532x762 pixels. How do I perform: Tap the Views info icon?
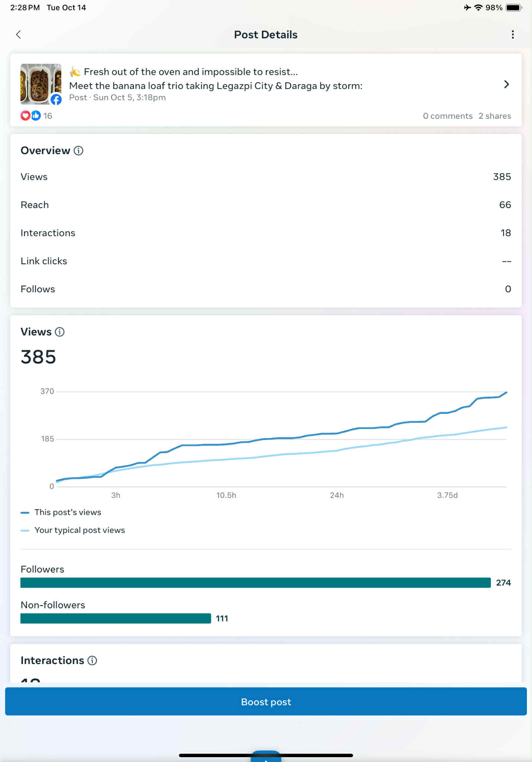60,332
